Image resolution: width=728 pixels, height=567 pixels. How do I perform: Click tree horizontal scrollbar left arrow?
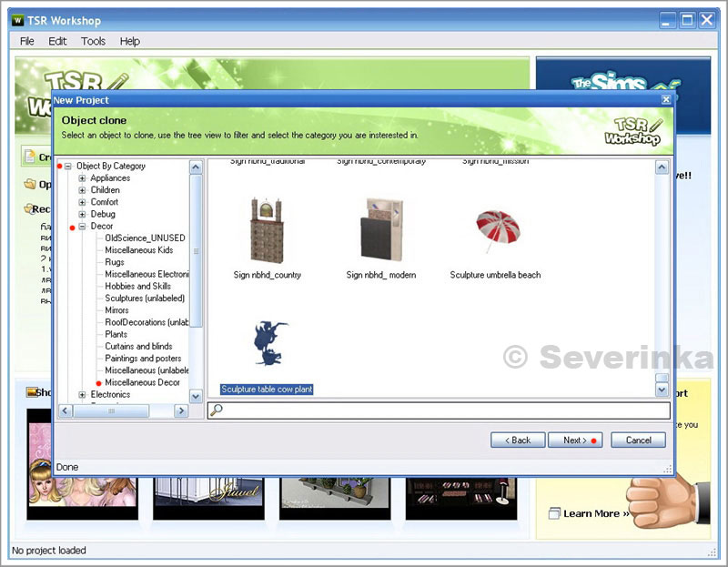pyautogui.click(x=66, y=411)
